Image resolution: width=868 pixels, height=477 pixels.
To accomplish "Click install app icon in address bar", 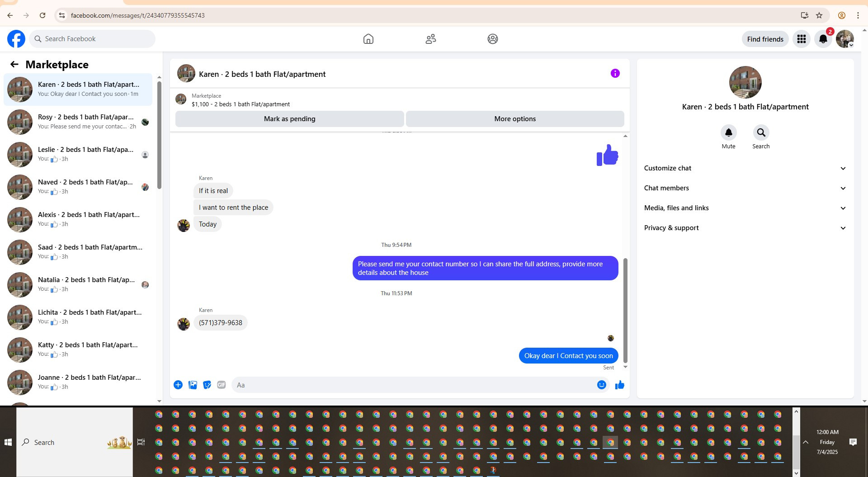I will [x=805, y=15].
